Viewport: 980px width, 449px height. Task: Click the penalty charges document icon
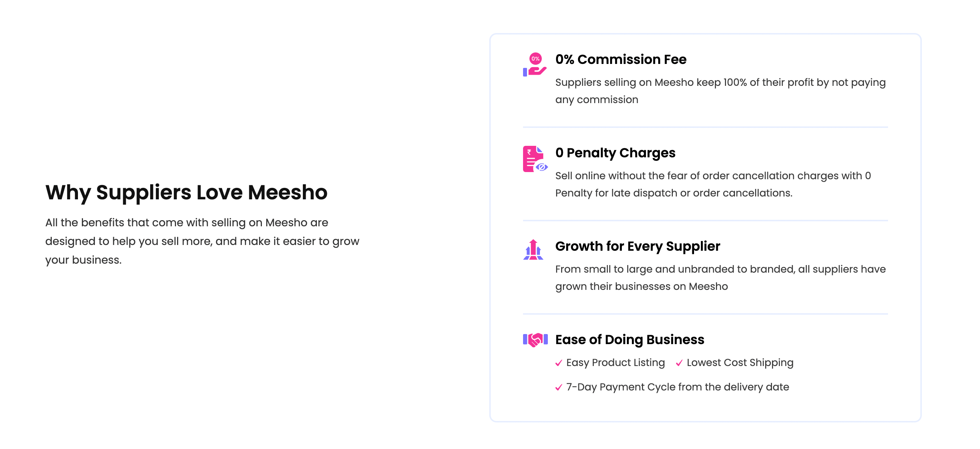click(535, 159)
